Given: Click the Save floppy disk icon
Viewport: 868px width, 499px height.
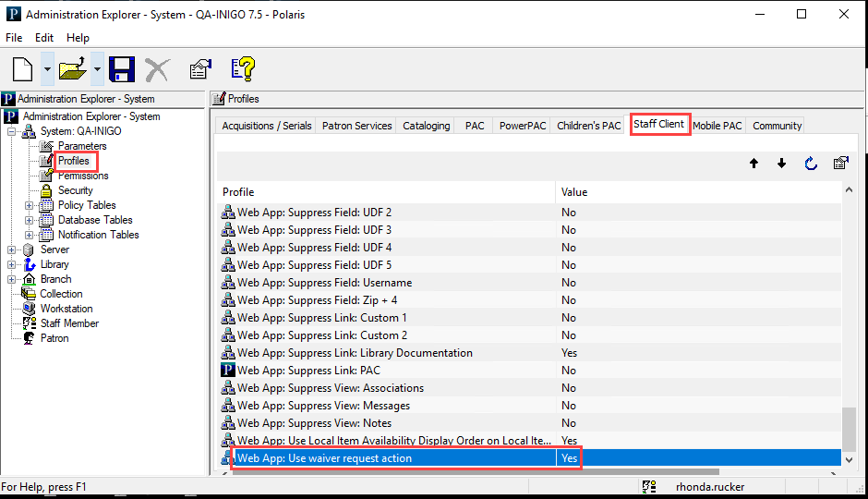Looking at the screenshot, I should tap(122, 69).
